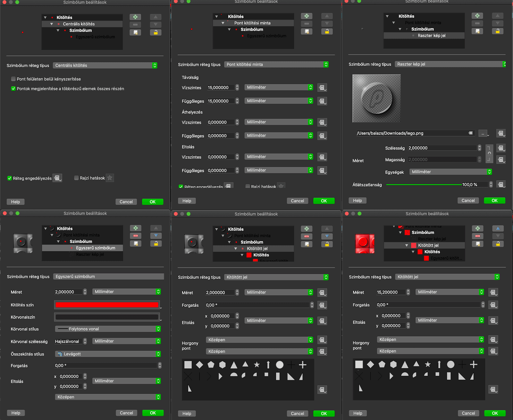Select the star marker shape in the 2,000000 size dialog

(x=257, y=364)
